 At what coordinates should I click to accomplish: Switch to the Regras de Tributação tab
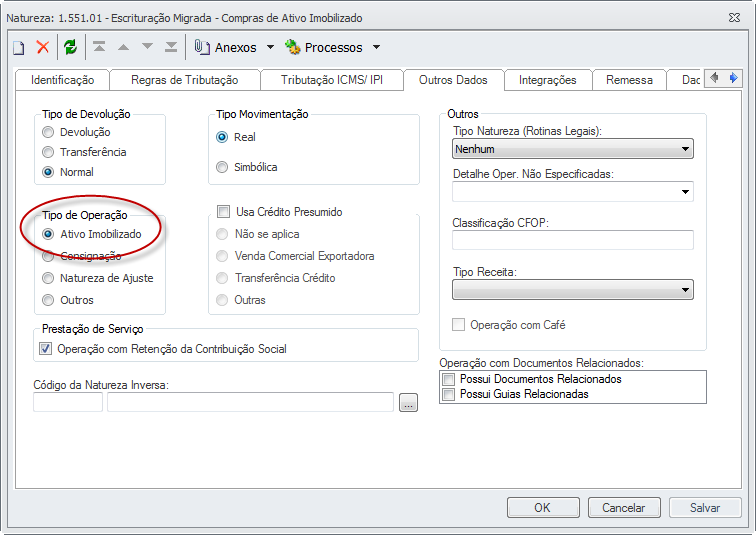184,80
